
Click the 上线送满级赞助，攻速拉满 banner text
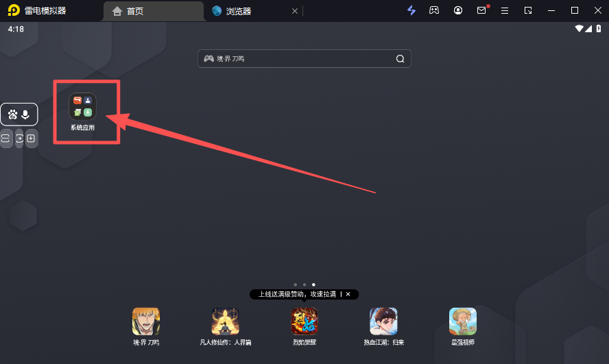click(x=297, y=294)
